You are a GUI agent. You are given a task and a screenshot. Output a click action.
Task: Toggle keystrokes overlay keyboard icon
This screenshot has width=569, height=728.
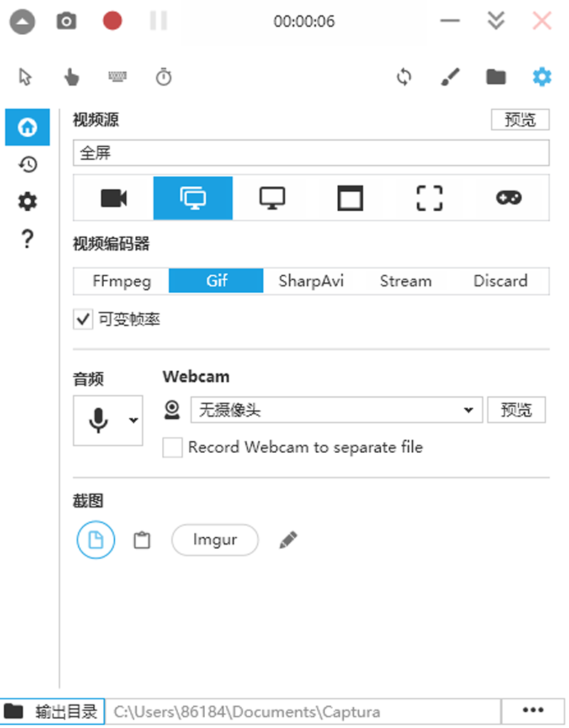(118, 77)
